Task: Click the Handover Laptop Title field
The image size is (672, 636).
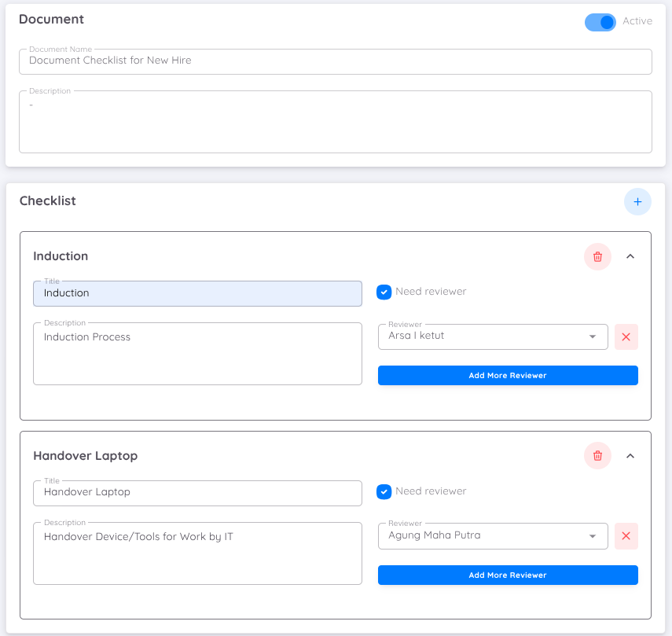Action: (197, 493)
